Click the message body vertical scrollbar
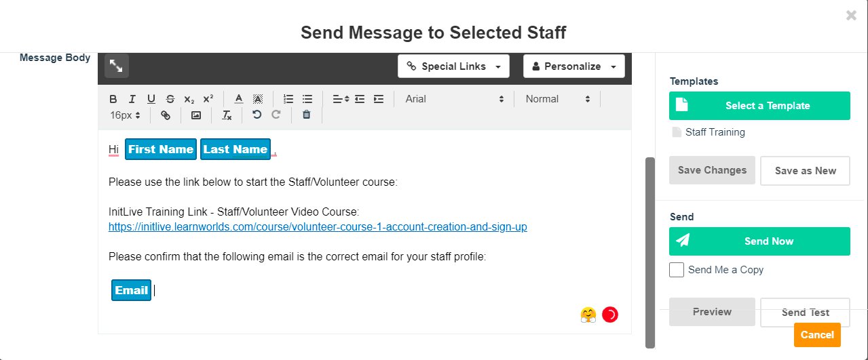 coord(650,252)
